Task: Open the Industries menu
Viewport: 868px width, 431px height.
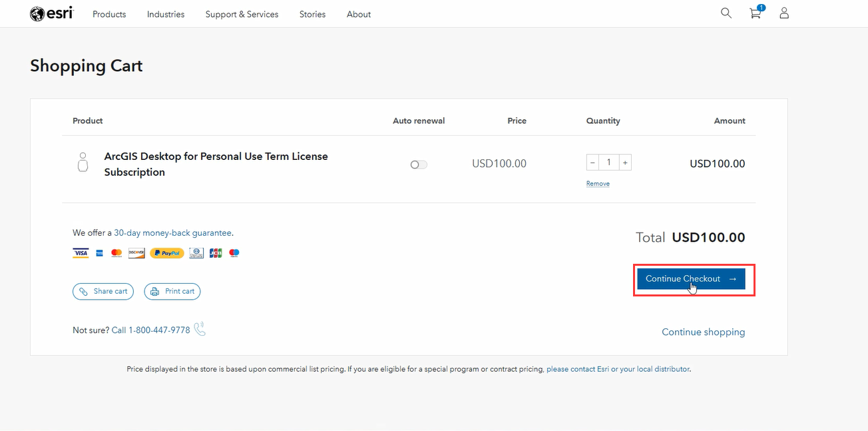Action: [x=166, y=14]
